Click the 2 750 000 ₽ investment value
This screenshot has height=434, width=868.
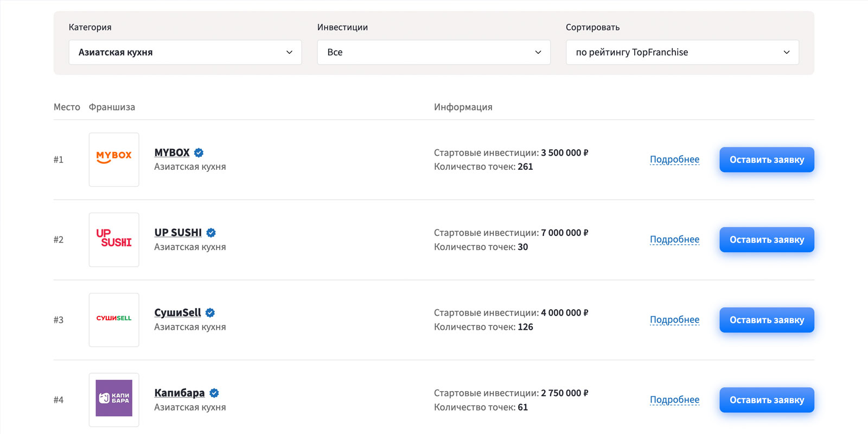click(564, 393)
